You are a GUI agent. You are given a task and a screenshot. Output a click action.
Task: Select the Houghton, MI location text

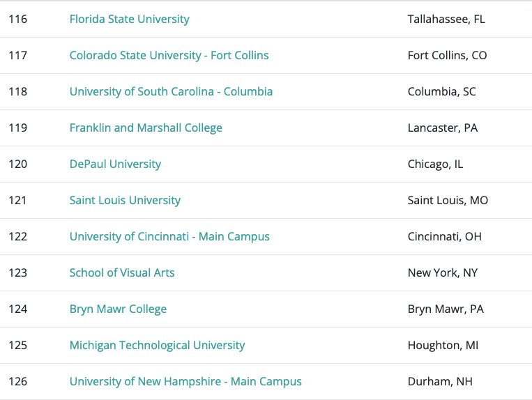click(444, 346)
